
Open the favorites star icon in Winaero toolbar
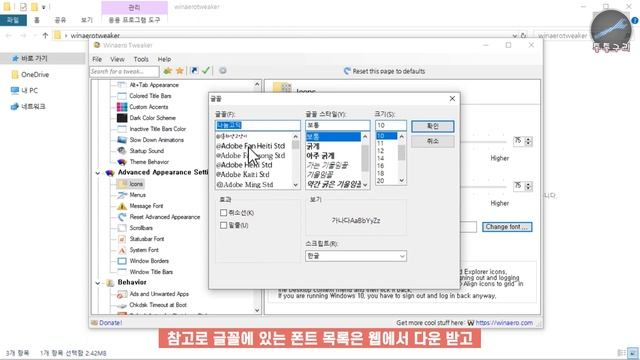(x=180, y=71)
